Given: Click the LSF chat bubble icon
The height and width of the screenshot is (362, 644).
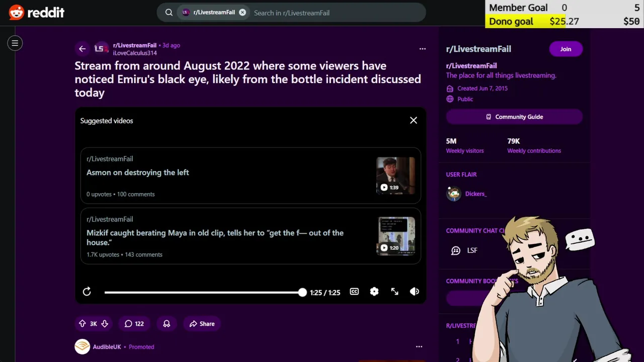Looking at the screenshot, I should (456, 250).
